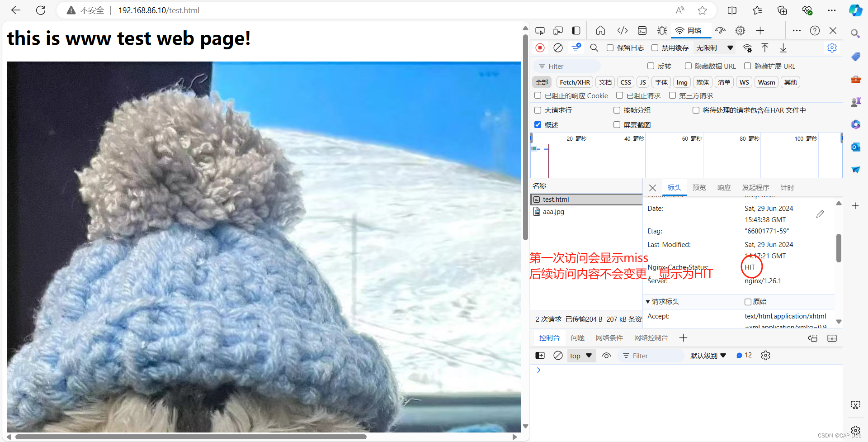
Task: Open browser essentials heart icon
Action: click(807, 10)
